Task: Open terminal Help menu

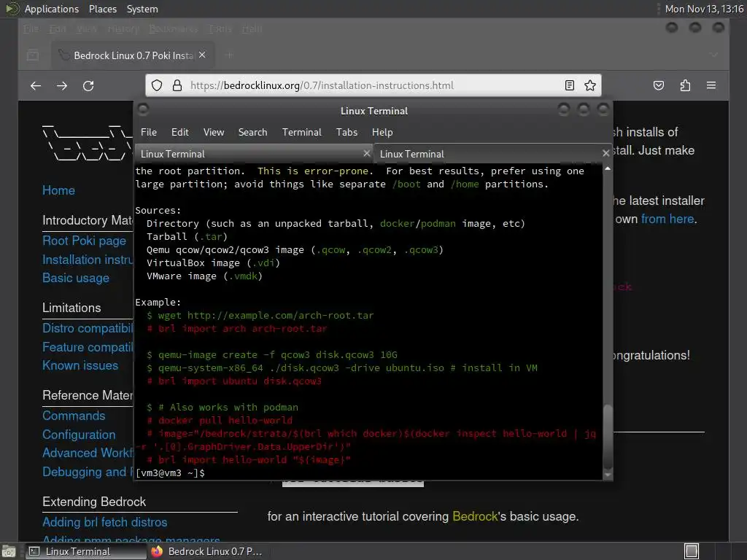Action: [x=382, y=133]
